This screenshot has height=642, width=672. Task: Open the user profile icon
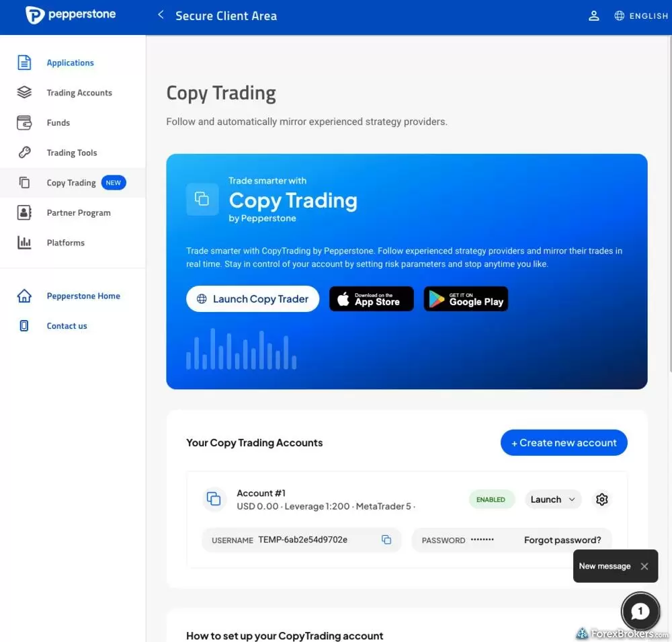pyautogui.click(x=593, y=16)
